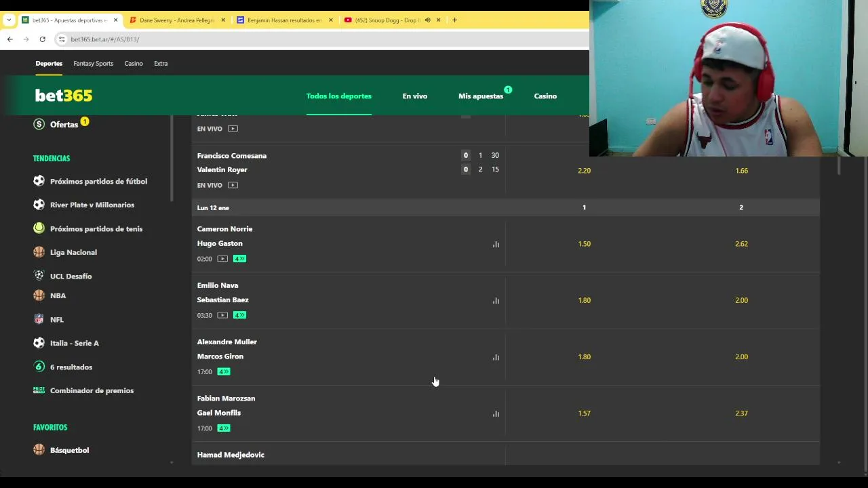Click the FAVORITOS section heading

point(50,428)
